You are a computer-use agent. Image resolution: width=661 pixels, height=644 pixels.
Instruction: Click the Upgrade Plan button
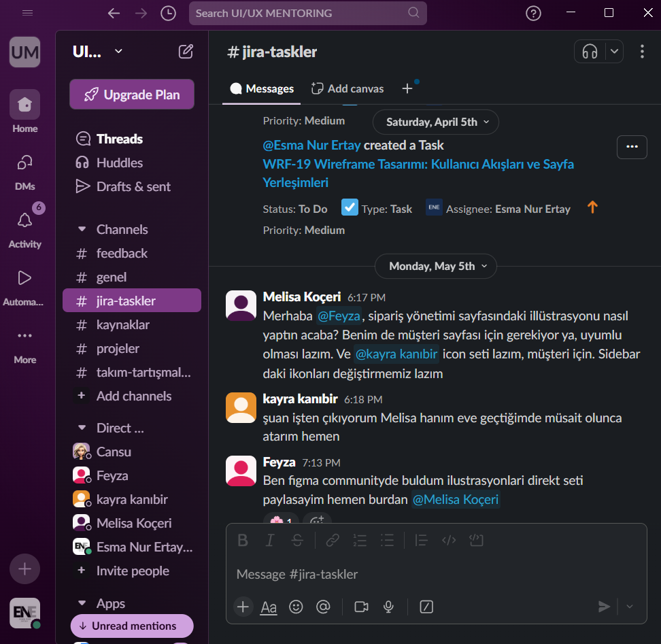tap(131, 94)
